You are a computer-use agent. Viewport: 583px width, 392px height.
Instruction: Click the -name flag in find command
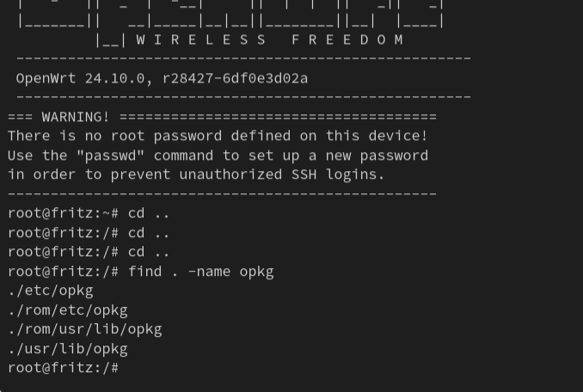209,272
